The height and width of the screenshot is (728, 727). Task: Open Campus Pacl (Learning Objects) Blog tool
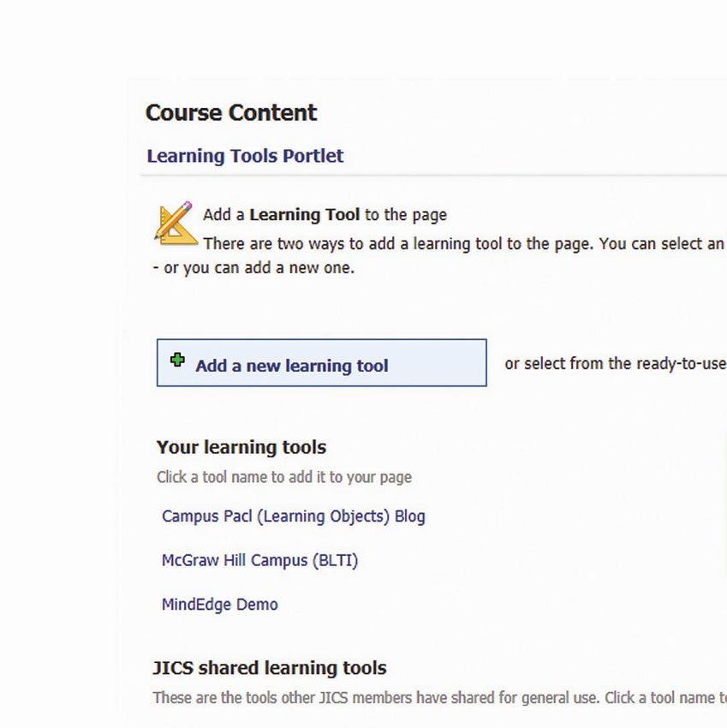click(294, 516)
